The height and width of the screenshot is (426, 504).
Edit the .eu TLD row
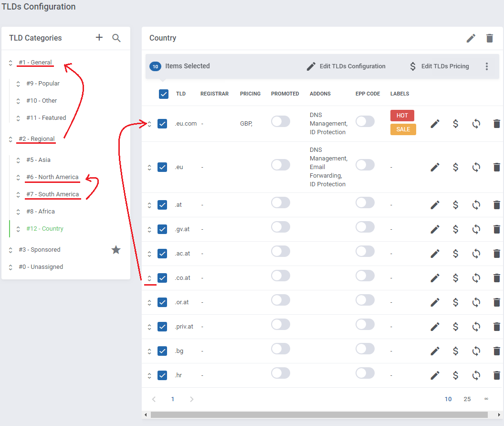435,167
